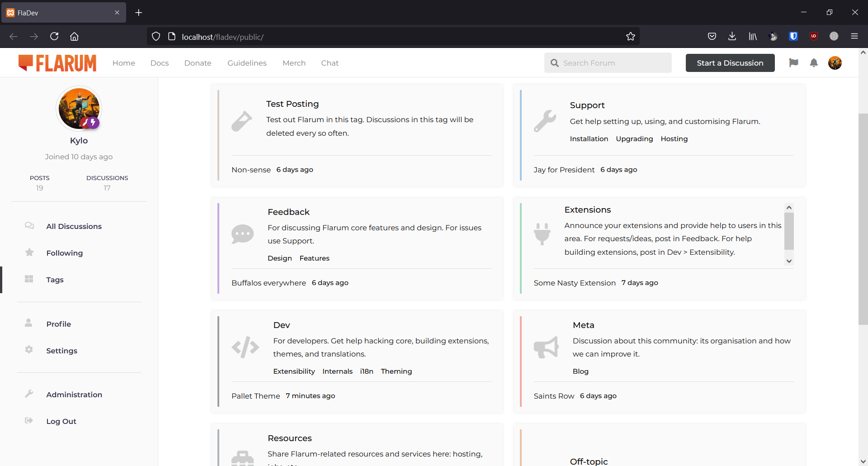Click the Tags grid icon in the sidebar
The width and height of the screenshot is (868, 466).
pyautogui.click(x=29, y=279)
